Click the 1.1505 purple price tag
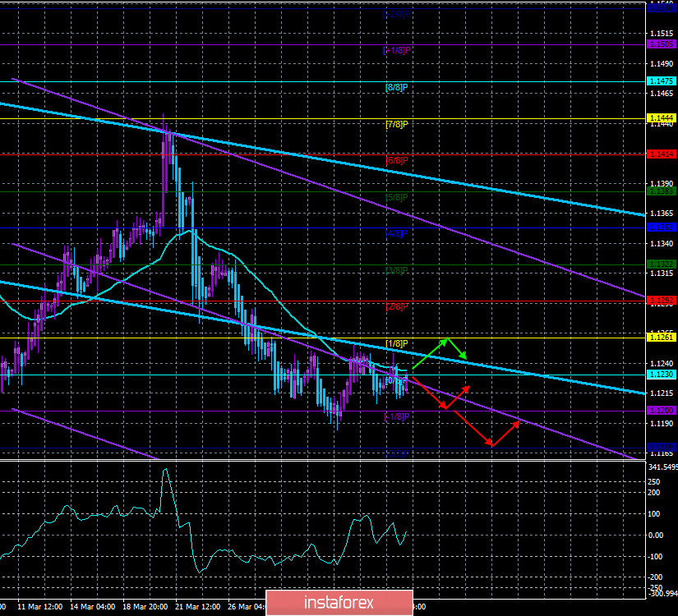This screenshot has height=616, width=678. tap(661, 44)
